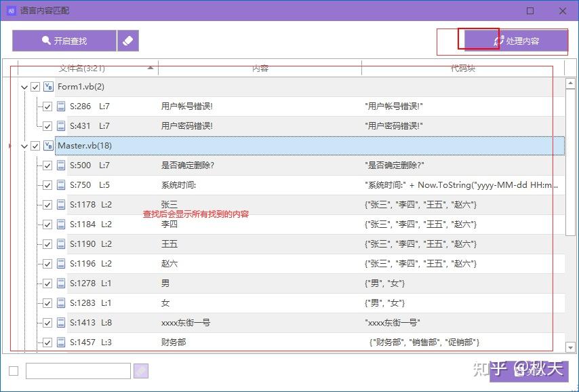The image size is (579, 392).
Task: Tick the empty checkbox at bottom left
Action: coord(14,371)
